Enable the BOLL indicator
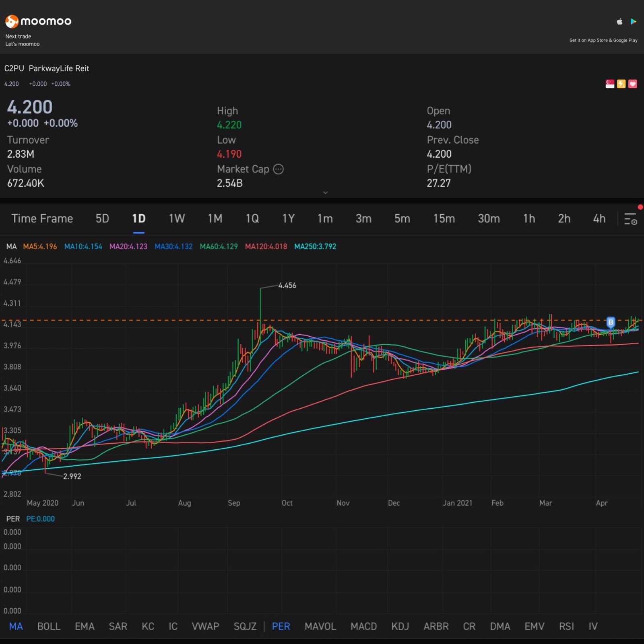The image size is (644, 644). (x=49, y=626)
